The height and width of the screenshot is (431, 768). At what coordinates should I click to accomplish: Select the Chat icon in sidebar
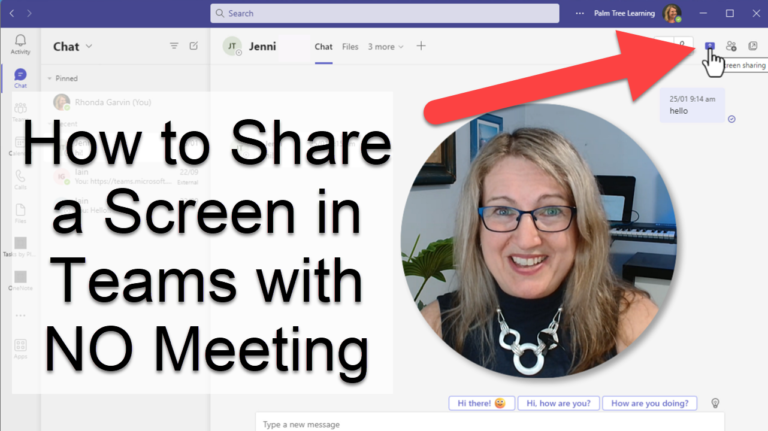tap(20, 78)
